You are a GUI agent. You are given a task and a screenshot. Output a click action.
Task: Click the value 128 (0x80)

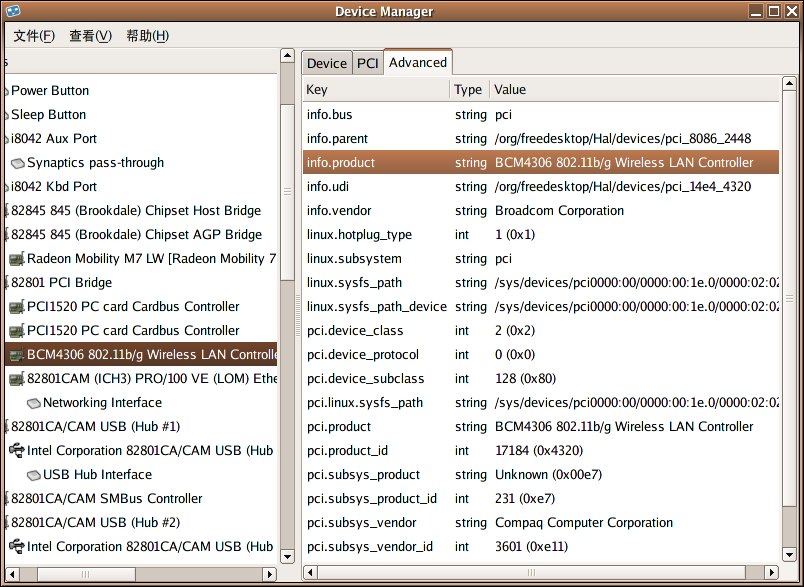526,379
